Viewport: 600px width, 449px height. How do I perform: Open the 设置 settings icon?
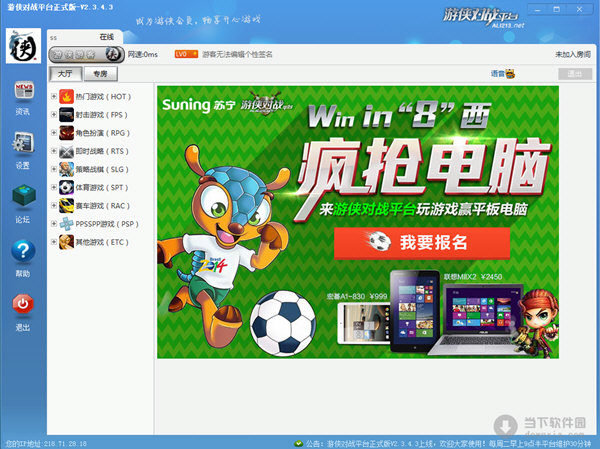23,144
